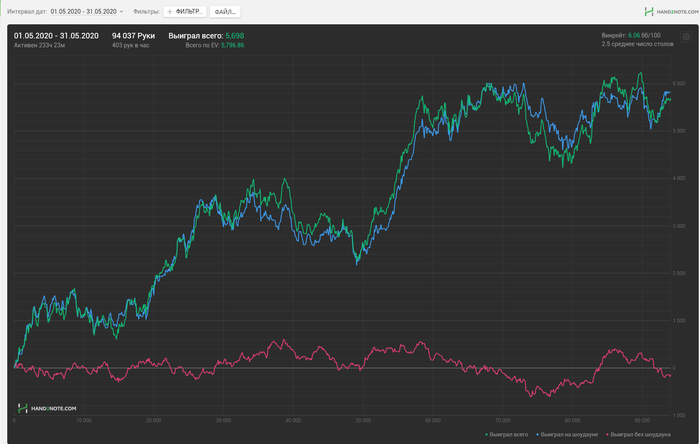Click the Hand2Note logo in top bar

671,12
